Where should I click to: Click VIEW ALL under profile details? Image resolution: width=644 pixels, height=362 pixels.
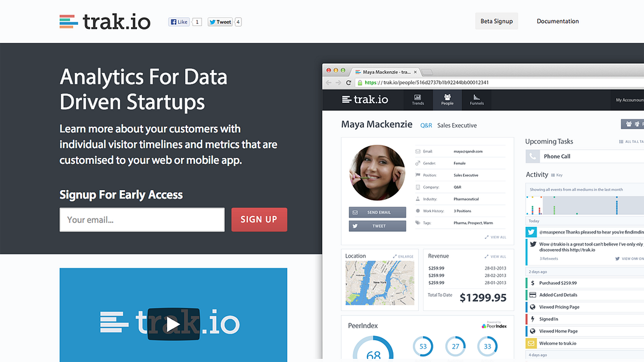coord(496,237)
